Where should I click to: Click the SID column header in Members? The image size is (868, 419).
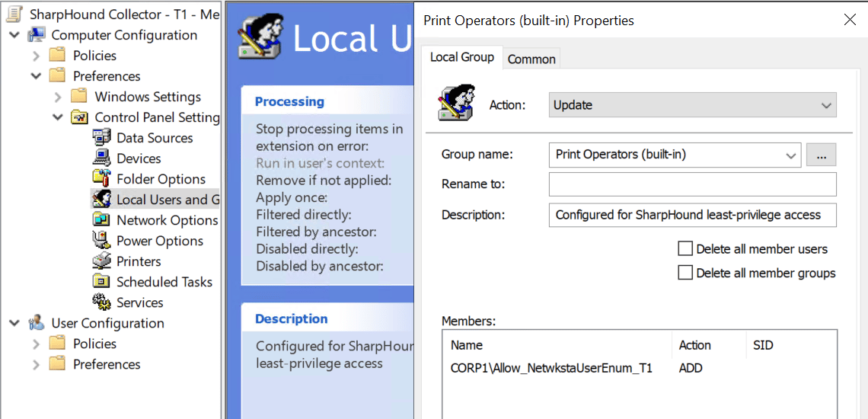tap(791, 345)
